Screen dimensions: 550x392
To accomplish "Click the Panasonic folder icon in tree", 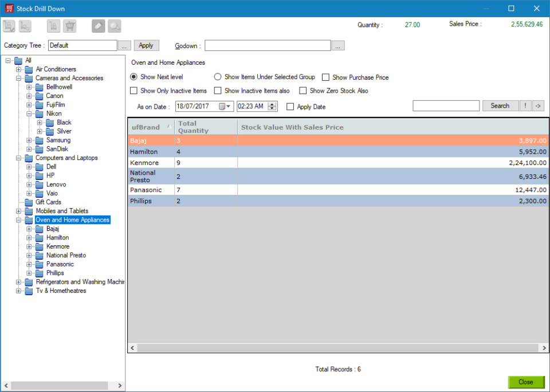I will [40, 265].
